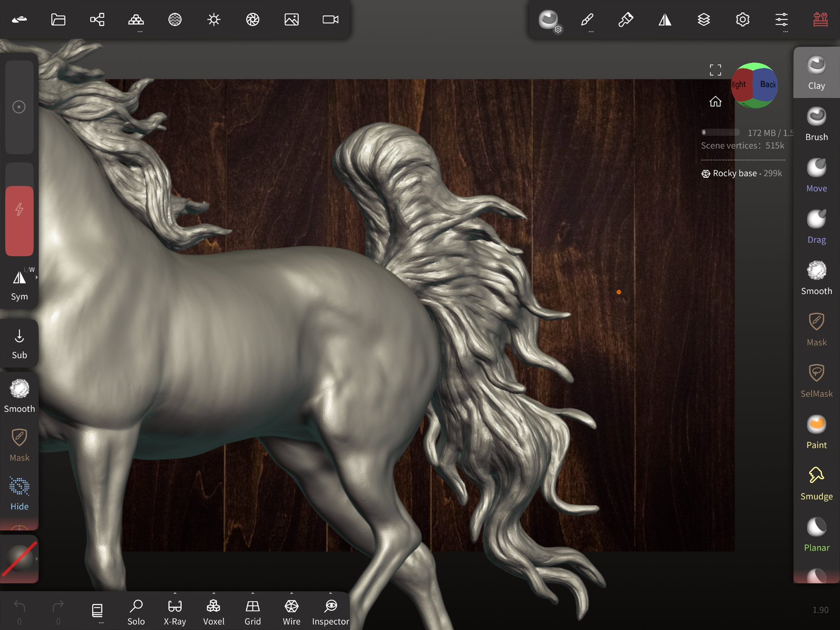Toggle X-Ray view mode

(x=175, y=611)
